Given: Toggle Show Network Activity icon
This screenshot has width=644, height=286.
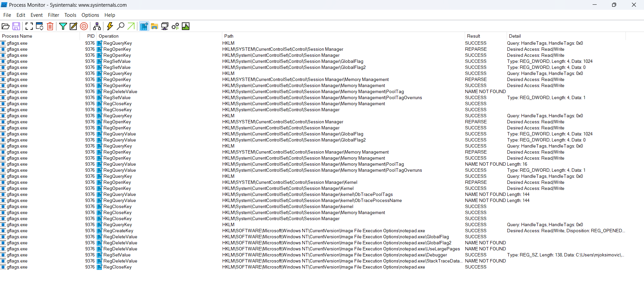Looking at the screenshot, I should [165, 26].
